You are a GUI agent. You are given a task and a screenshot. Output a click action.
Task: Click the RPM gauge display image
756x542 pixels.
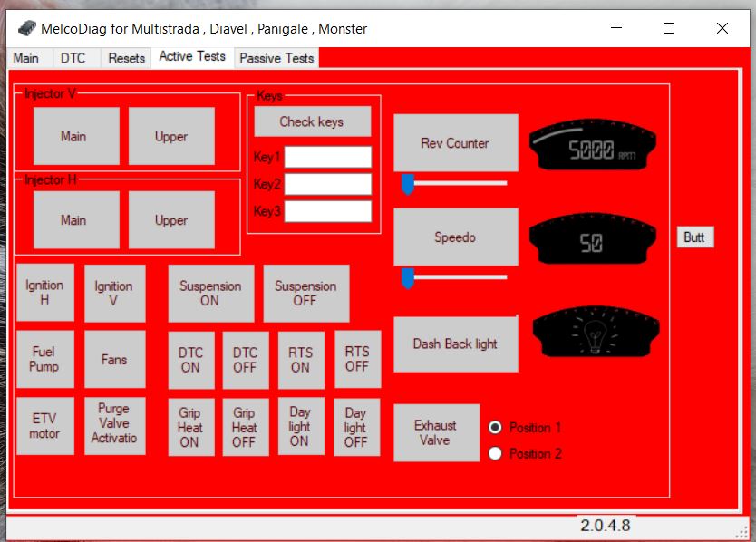[590, 147]
